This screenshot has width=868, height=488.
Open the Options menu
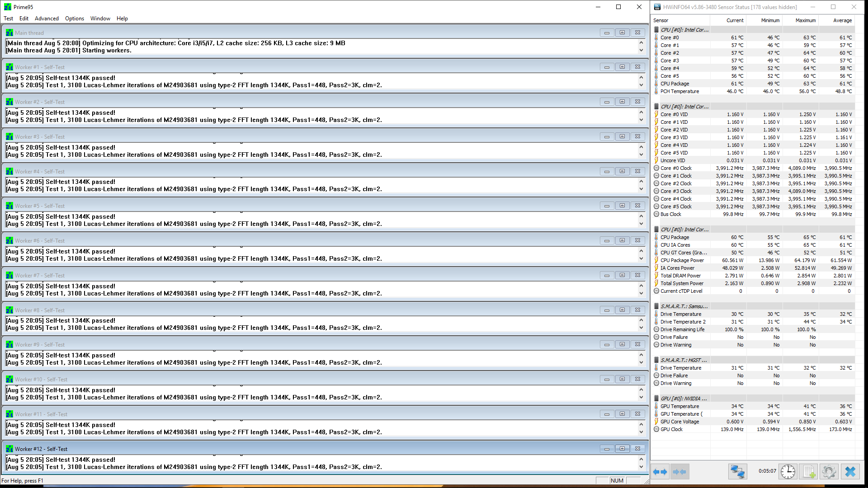pos(75,19)
